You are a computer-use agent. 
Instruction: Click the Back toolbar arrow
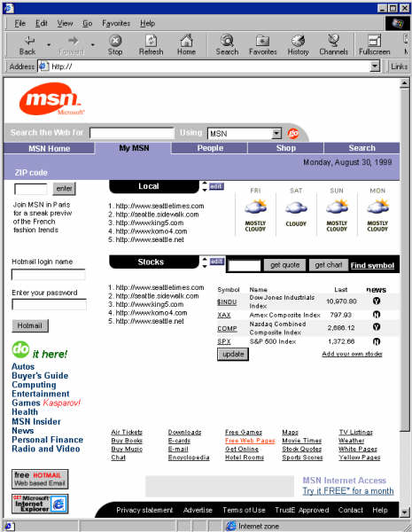[x=29, y=41]
